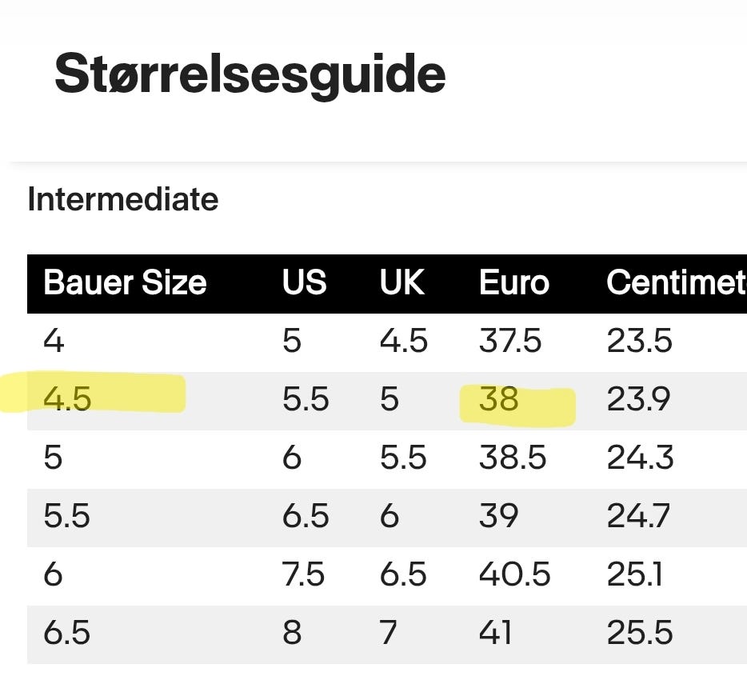The width and height of the screenshot is (747, 700).
Task: Click the 24.7 centimeter value
Action: 639,516
